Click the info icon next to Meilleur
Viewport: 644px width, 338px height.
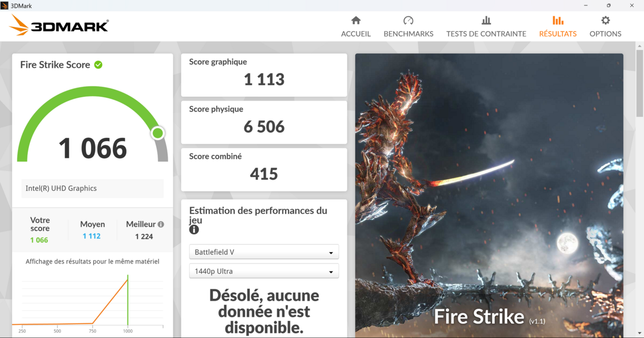pos(161,224)
